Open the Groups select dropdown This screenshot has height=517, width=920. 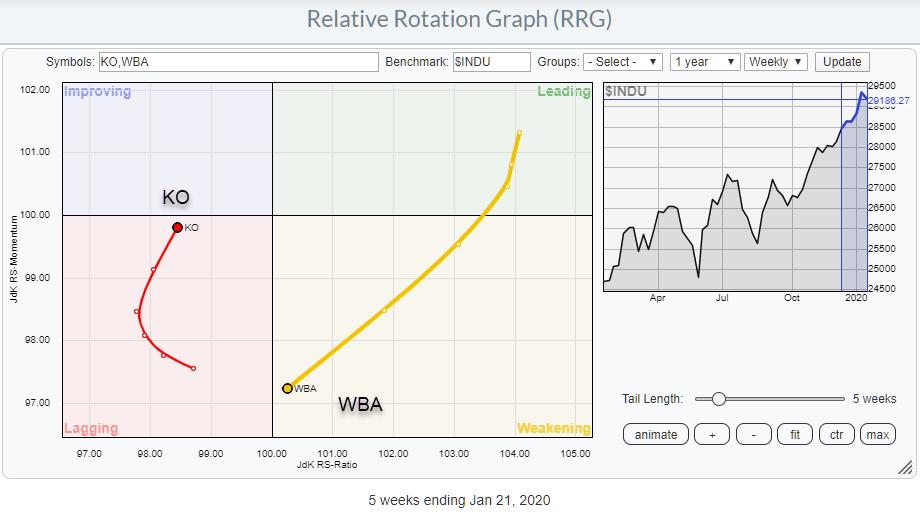click(x=623, y=62)
